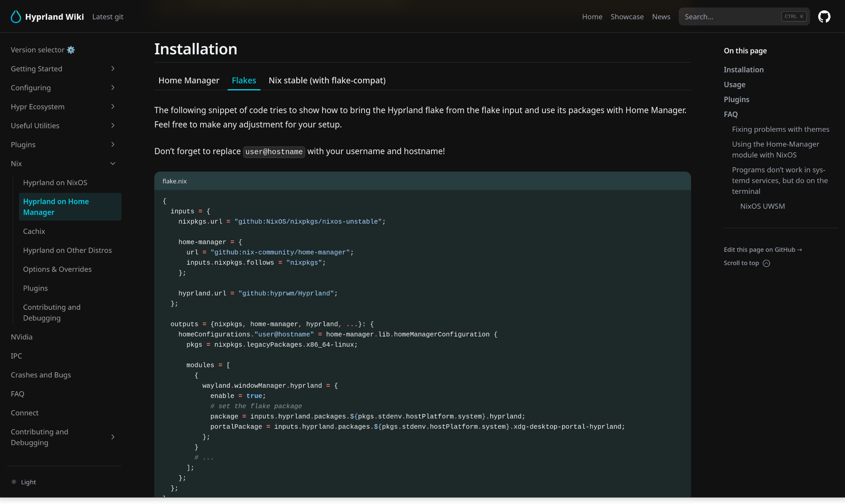Expand the sidebar Plugins section chevron
Viewport: 845px width, 504px height.
(x=113, y=145)
